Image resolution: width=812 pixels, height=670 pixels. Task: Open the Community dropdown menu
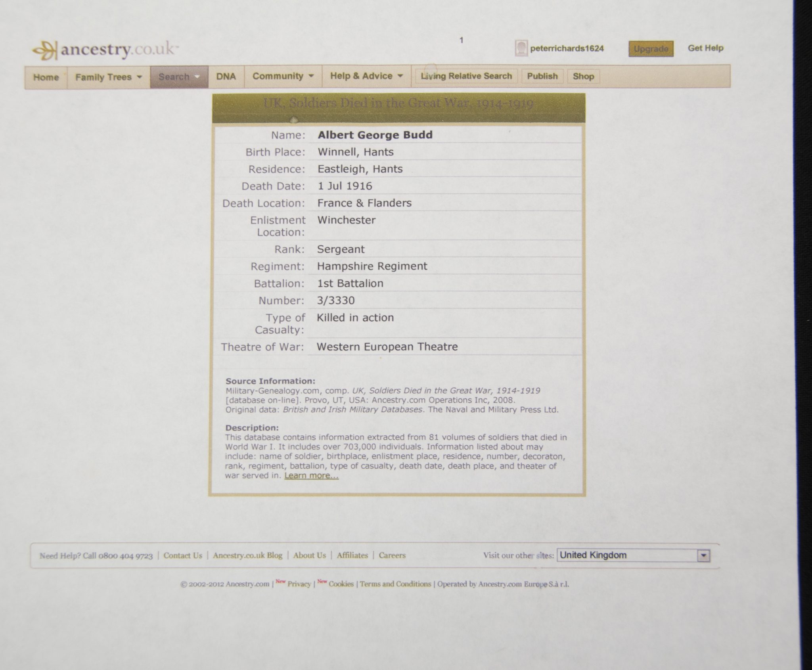click(x=283, y=76)
